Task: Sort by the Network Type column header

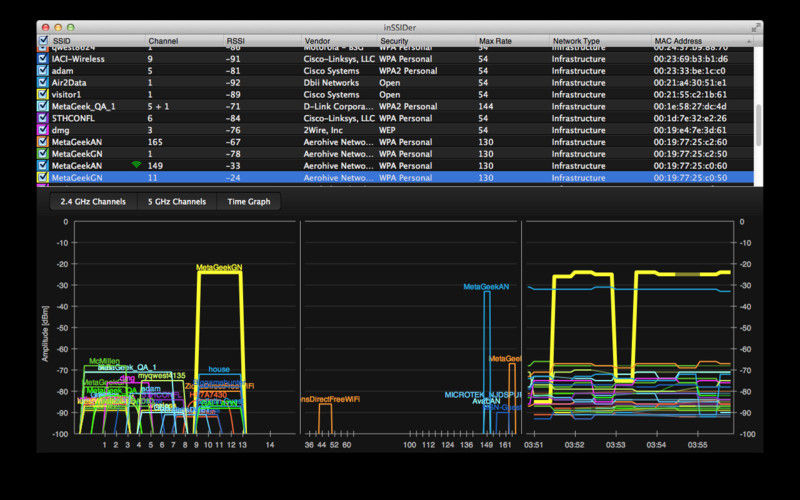Action: coord(576,41)
